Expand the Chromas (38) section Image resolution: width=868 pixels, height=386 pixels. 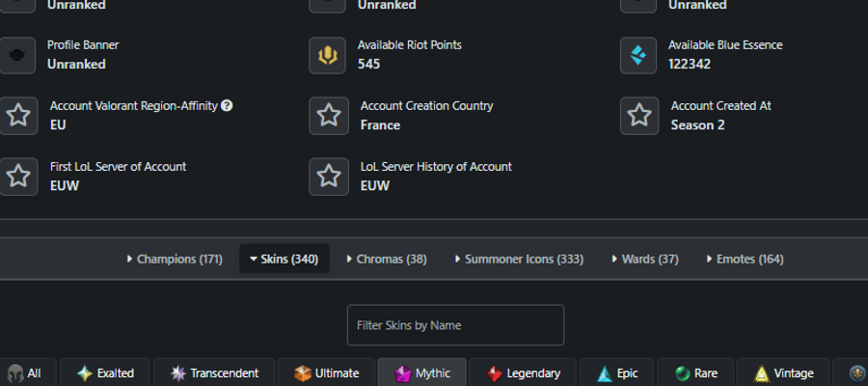pyautogui.click(x=387, y=259)
